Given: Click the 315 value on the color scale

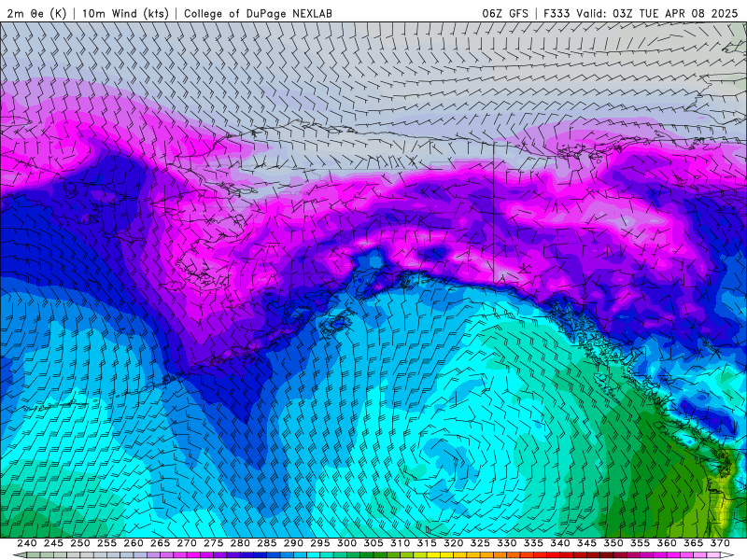Looking at the screenshot, I should pos(427,543).
